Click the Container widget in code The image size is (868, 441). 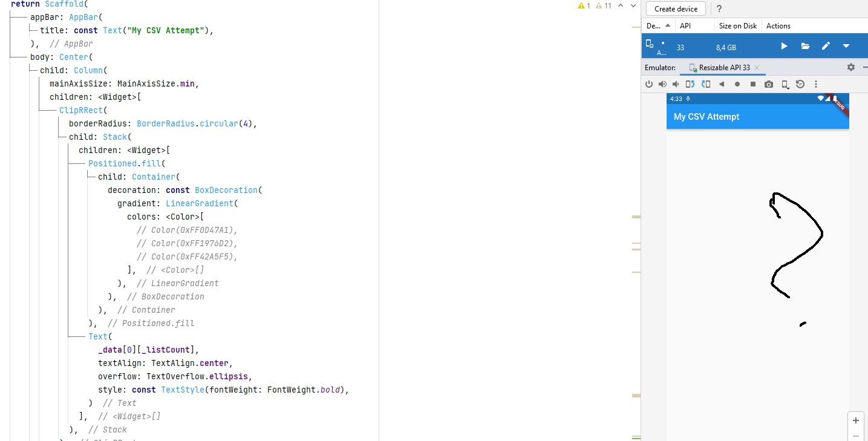click(154, 177)
